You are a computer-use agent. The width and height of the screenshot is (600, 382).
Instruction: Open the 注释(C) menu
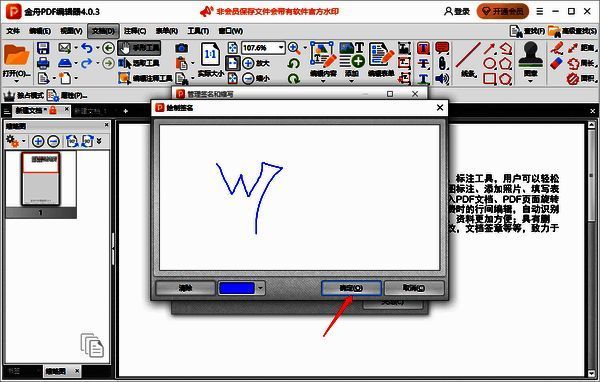(x=135, y=31)
